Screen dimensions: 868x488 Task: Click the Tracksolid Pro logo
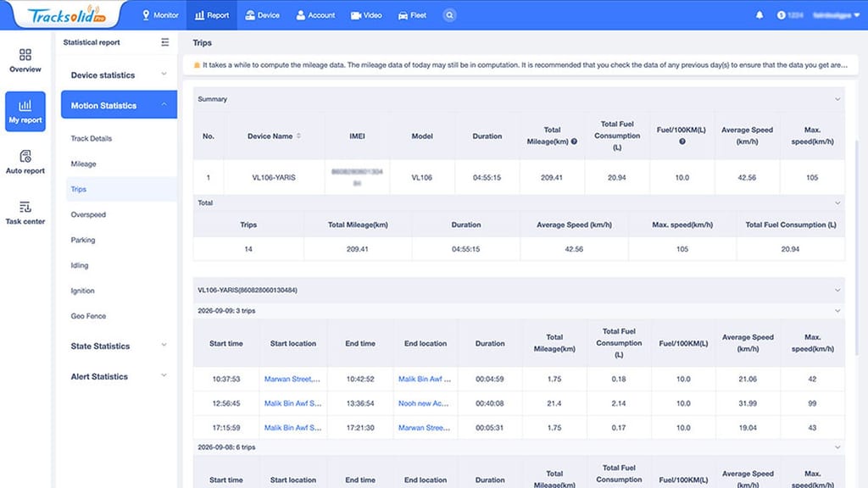66,15
